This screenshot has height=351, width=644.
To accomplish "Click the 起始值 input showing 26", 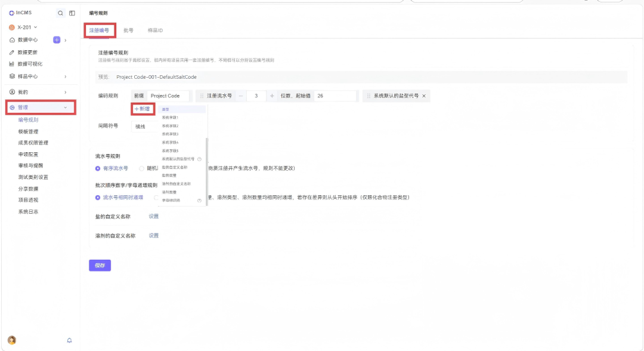I will coord(335,96).
